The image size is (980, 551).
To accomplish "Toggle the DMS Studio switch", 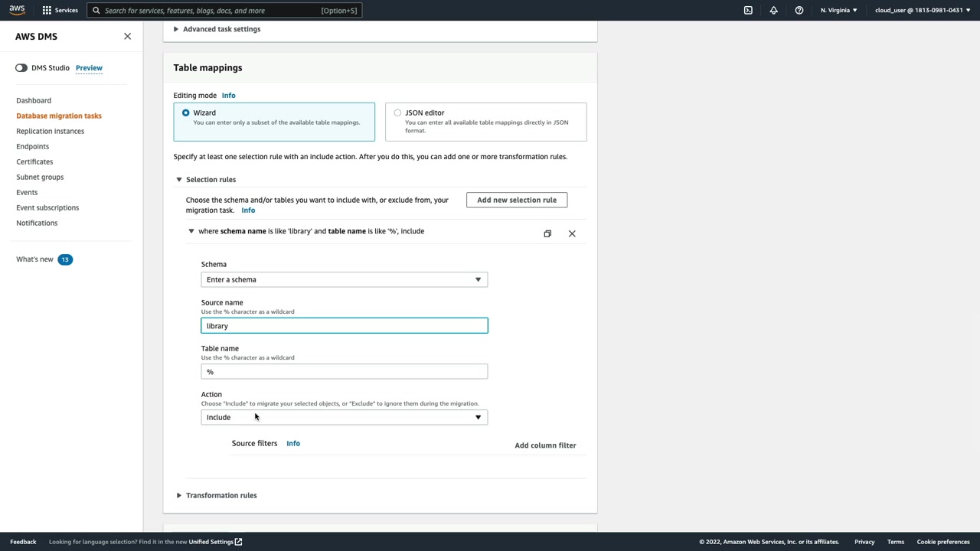I will [x=21, y=68].
